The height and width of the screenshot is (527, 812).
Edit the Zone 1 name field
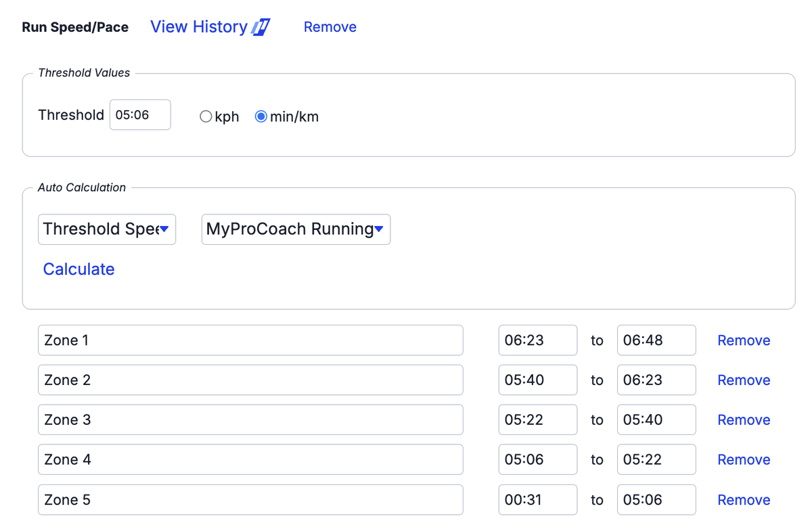(x=250, y=340)
